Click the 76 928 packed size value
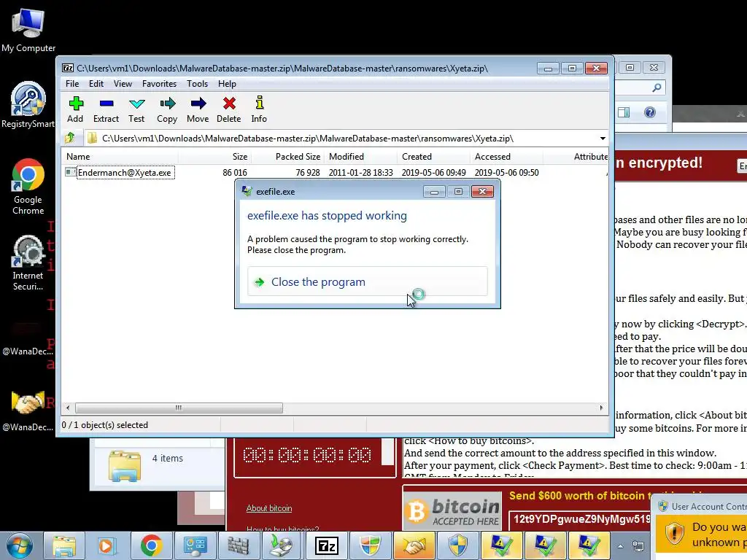The width and height of the screenshot is (747, 560). [308, 172]
